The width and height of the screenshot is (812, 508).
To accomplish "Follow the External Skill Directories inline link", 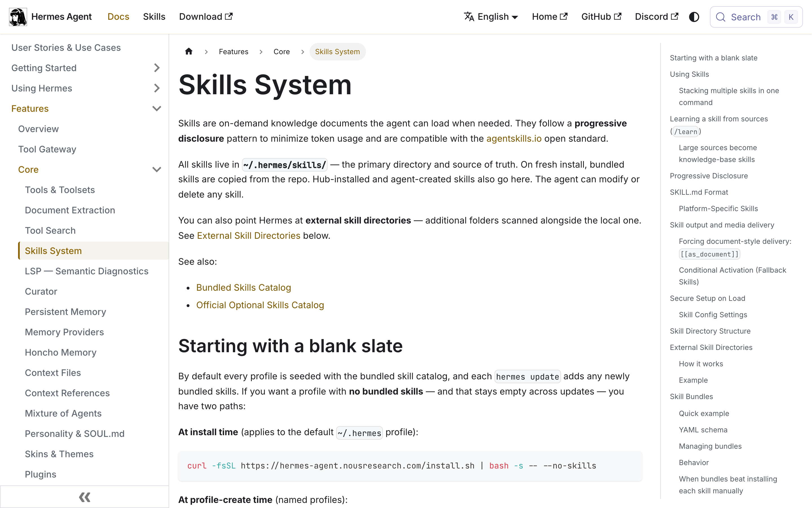I will pyautogui.click(x=248, y=236).
